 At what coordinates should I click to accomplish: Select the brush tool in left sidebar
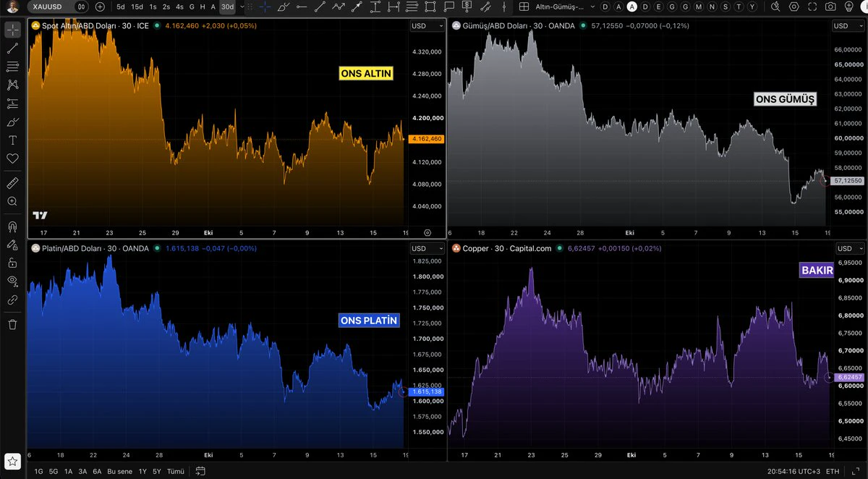[x=12, y=122]
